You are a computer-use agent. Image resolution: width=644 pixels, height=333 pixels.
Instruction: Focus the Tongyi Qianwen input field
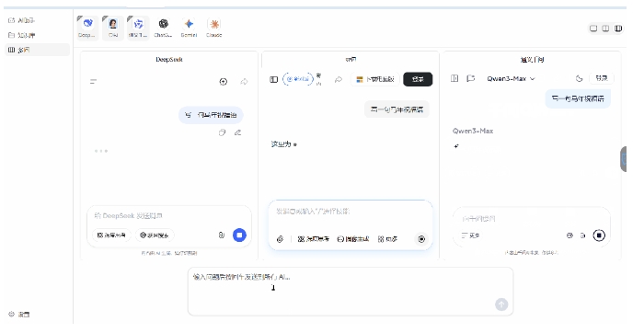click(x=532, y=218)
